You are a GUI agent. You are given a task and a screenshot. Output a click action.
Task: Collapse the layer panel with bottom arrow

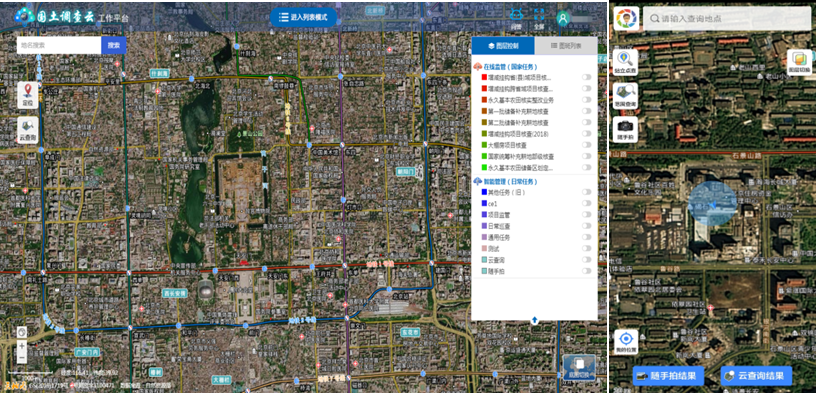(x=534, y=320)
